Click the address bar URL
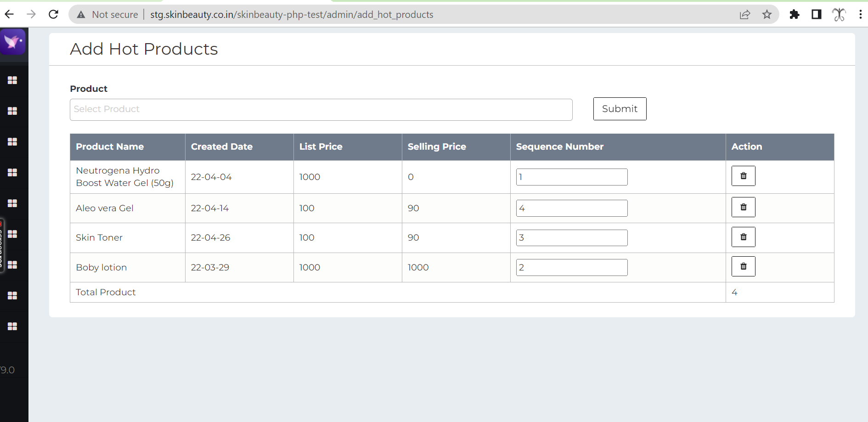 (292, 14)
